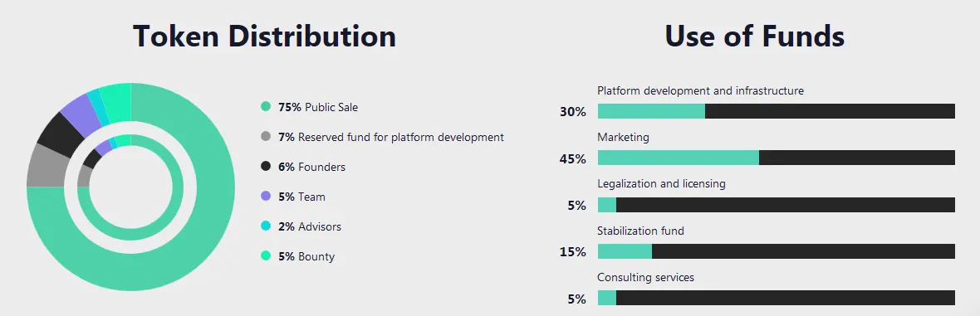The height and width of the screenshot is (316, 980).
Task: Click the gray Reserved fund legend dot
Action: tap(266, 136)
